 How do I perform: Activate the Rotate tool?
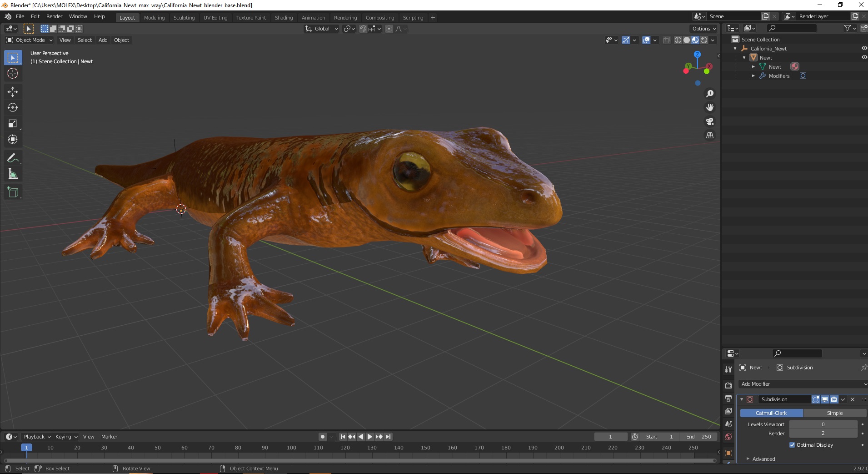[13, 108]
